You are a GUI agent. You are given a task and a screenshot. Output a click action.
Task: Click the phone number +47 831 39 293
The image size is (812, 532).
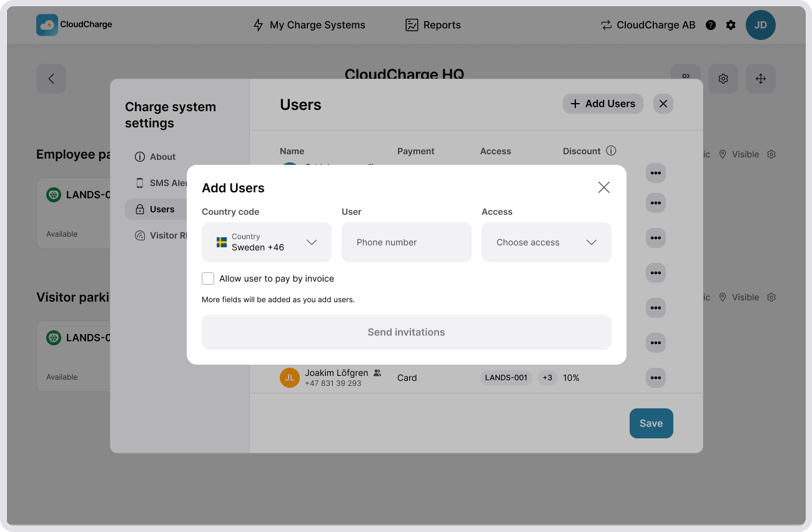pos(333,383)
